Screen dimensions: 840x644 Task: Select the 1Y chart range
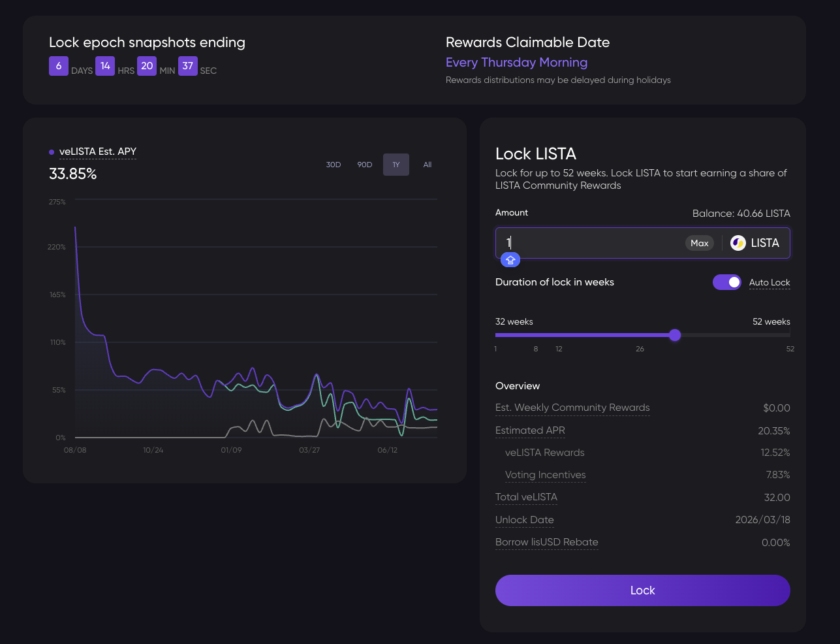pos(396,165)
